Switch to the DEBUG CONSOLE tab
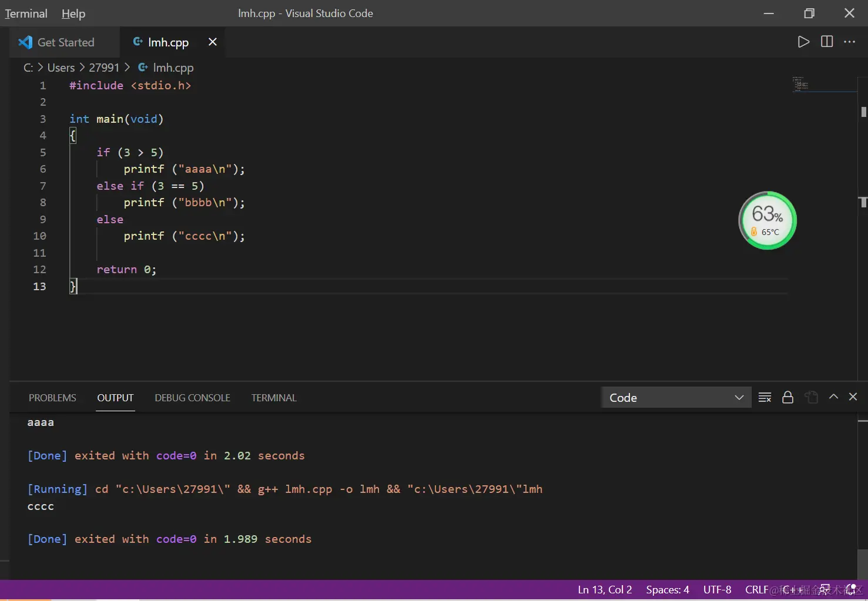Image resolution: width=868 pixels, height=601 pixels. pyautogui.click(x=192, y=398)
